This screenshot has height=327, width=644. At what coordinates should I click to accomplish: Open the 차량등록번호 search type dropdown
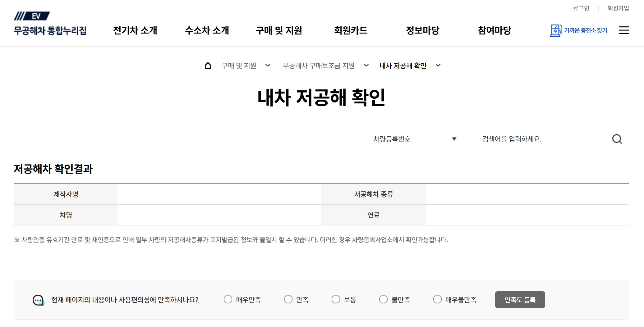point(416,139)
